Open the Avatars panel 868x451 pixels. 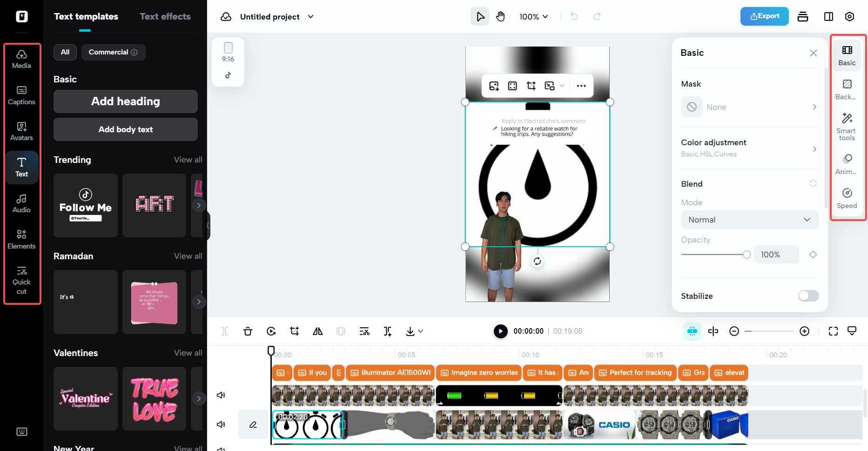pos(21,131)
